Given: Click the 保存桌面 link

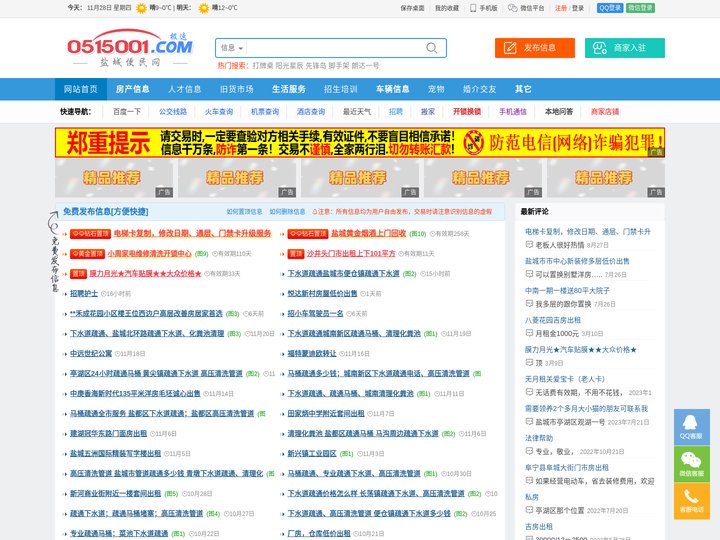Looking at the screenshot, I should click(x=412, y=8).
